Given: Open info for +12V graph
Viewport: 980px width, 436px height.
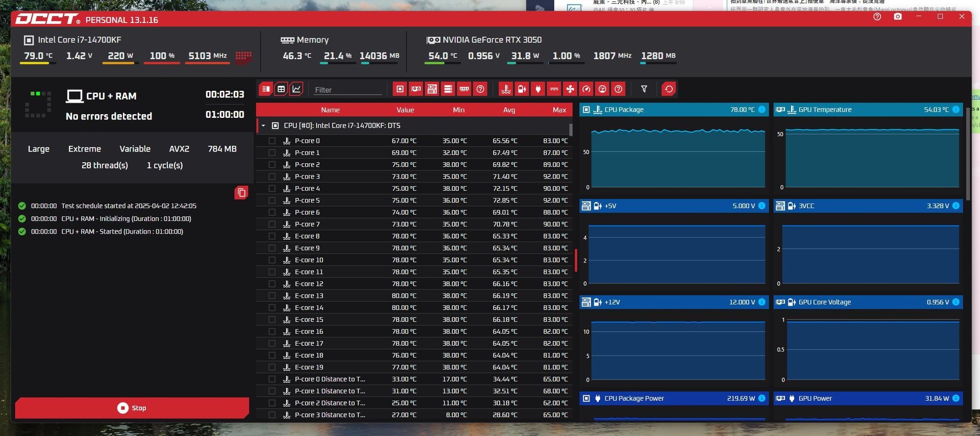Looking at the screenshot, I should 762,302.
